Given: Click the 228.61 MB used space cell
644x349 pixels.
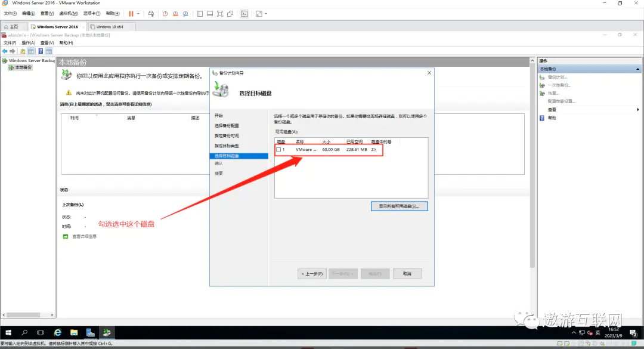Looking at the screenshot, I should click(357, 150).
